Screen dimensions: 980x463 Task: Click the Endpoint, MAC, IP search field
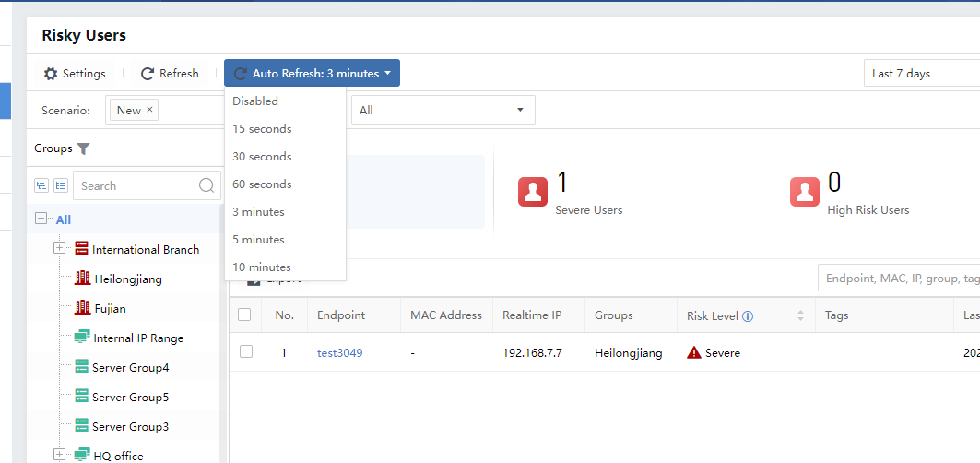pos(899,279)
